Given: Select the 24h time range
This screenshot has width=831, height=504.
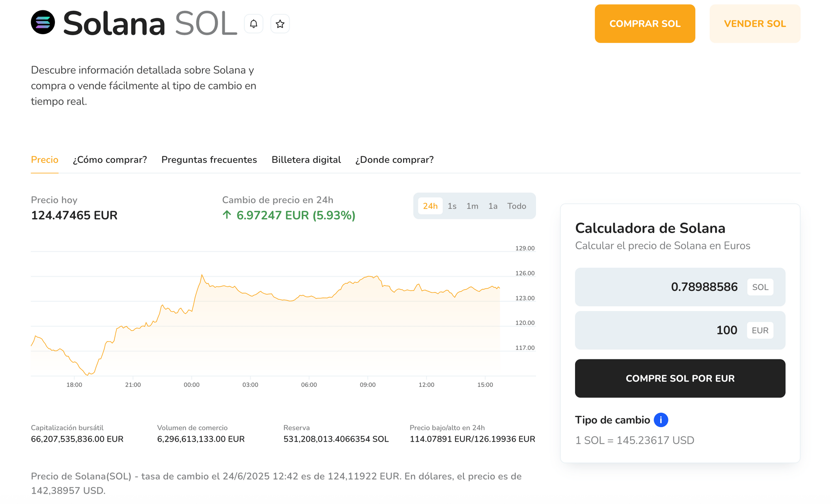Looking at the screenshot, I should pyautogui.click(x=430, y=206).
